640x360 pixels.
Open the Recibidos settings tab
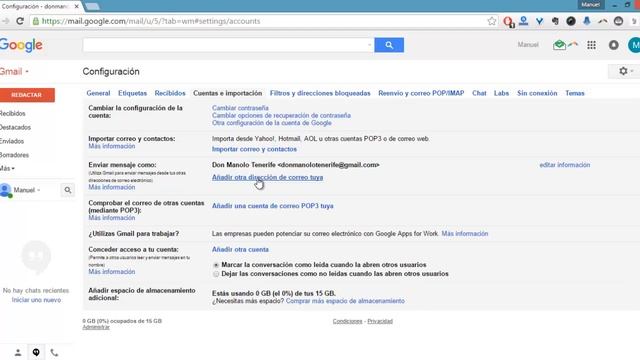tap(170, 93)
